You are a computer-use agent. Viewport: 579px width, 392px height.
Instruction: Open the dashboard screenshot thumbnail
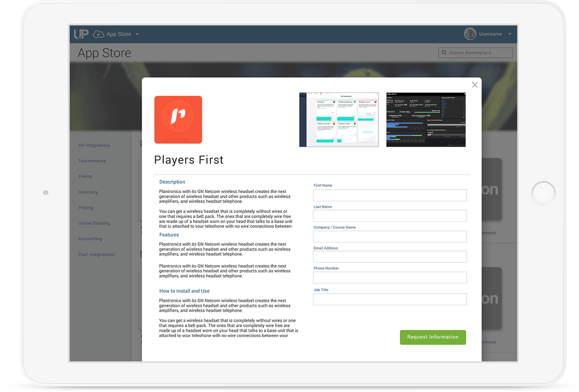pyautogui.click(x=339, y=120)
